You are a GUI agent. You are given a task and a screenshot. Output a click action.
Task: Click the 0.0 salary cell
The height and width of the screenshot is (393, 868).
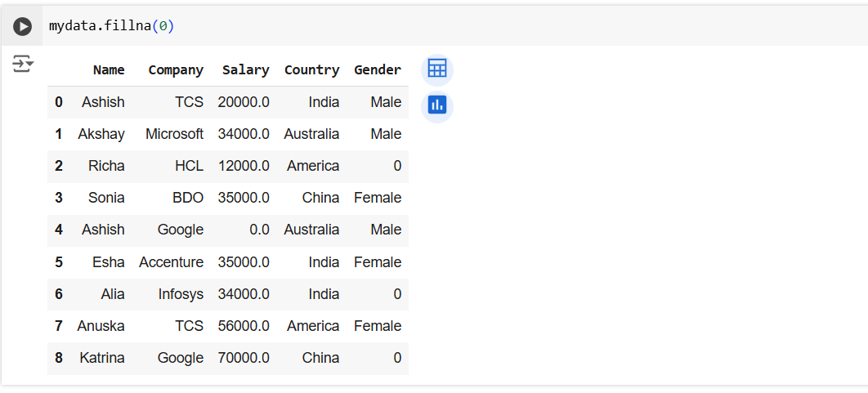(x=259, y=230)
